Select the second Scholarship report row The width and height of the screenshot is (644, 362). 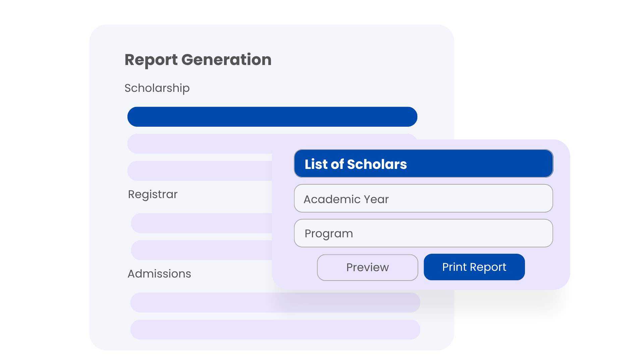coord(200,144)
